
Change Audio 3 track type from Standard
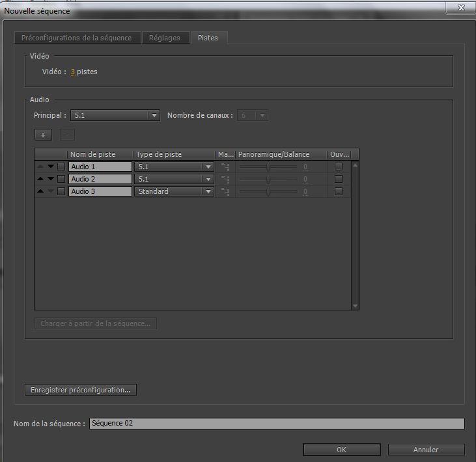174,191
